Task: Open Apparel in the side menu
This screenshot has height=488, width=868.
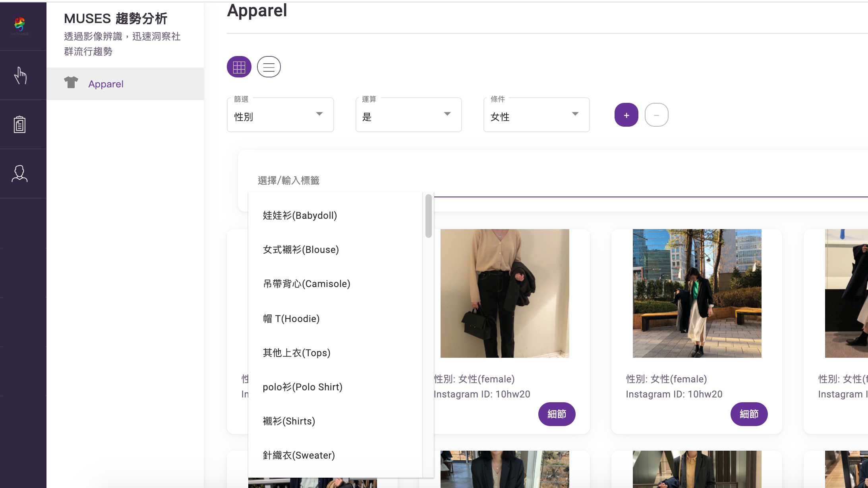Action: click(x=106, y=84)
